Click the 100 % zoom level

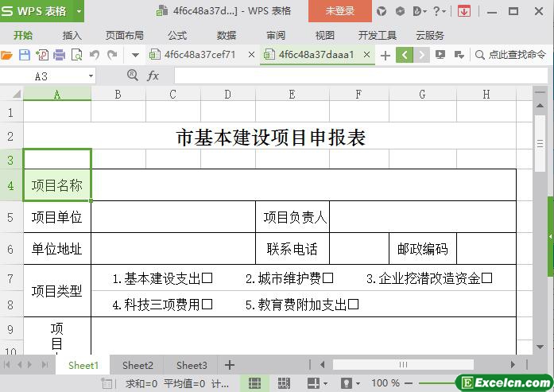[x=385, y=382]
